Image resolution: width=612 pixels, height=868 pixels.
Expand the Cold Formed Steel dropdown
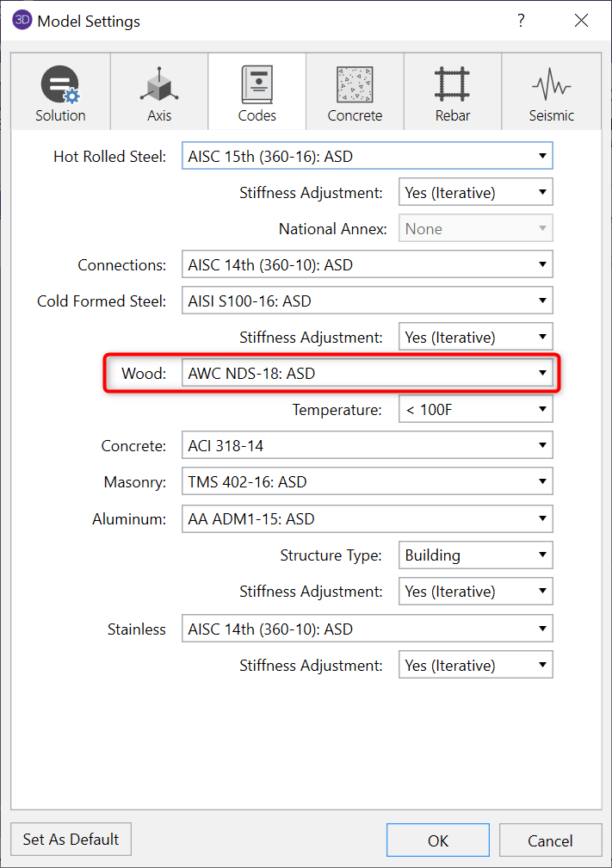(367, 301)
